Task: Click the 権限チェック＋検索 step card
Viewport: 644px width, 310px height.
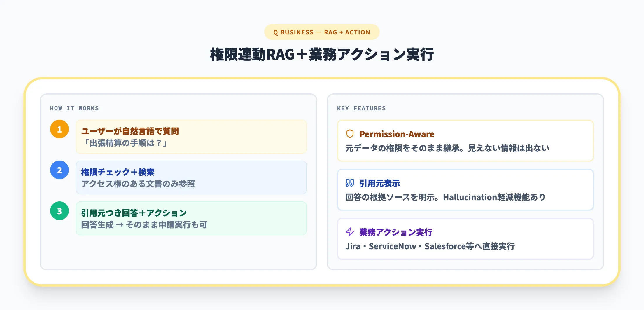Action: [x=191, y=177]
